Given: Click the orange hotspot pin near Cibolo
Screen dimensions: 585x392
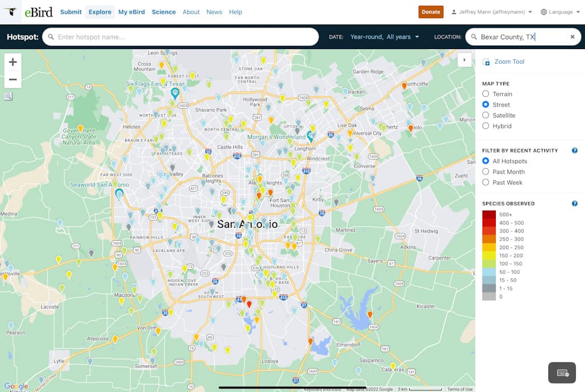Looking at the screenshot, I should (x=410, y=128).
